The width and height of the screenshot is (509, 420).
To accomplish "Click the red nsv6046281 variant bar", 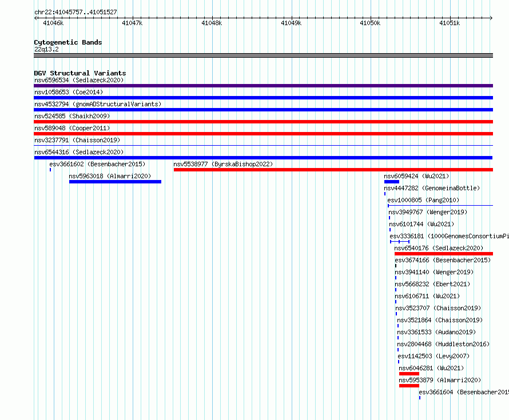I will (x=409, y=374).
